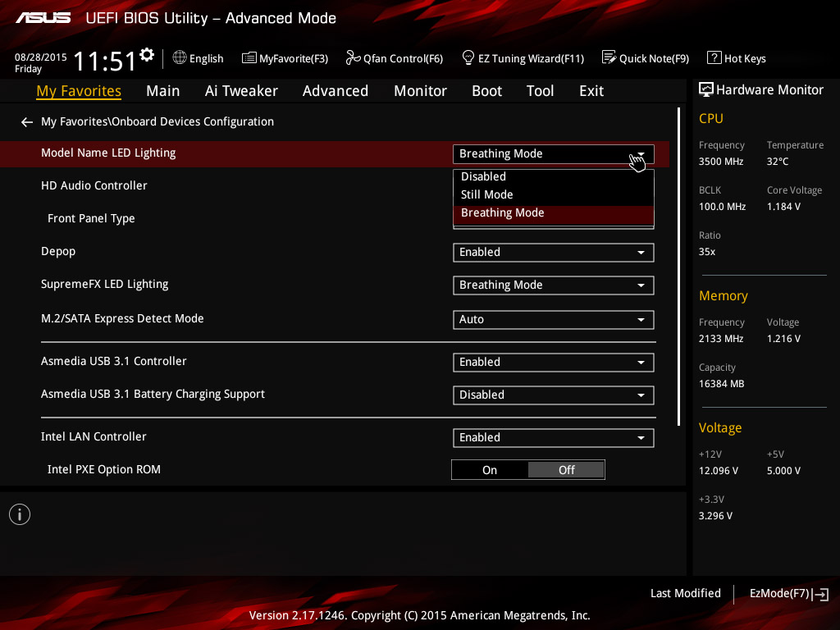Click the breadcrumb My Favorites\Onboard Devices Configuration
This screenshot has width=840, height=630.
click(157, 121)
